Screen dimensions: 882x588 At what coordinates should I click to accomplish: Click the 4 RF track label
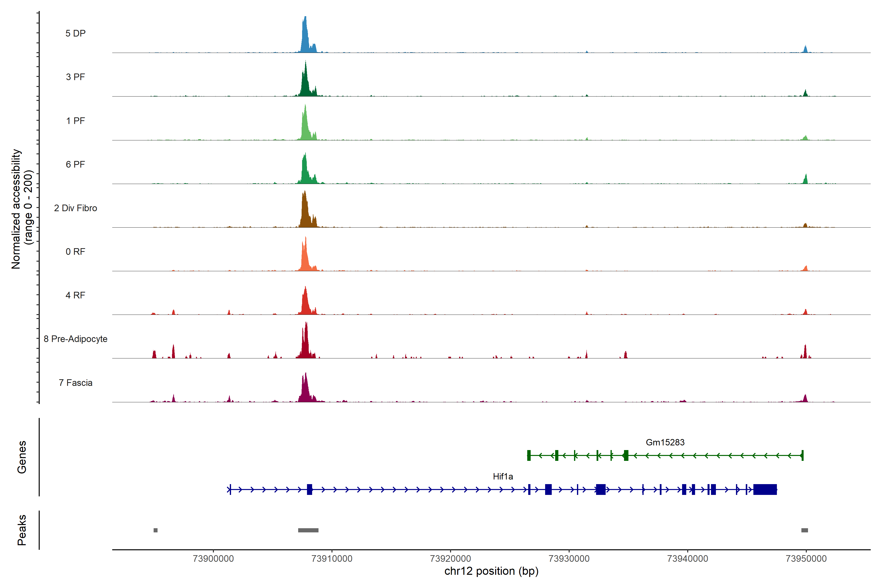pos(75,295)
